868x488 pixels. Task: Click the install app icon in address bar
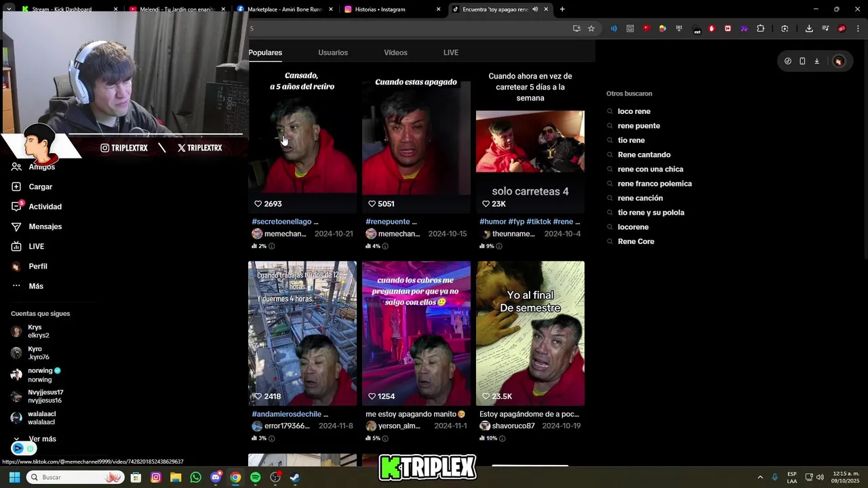click(576, 28)
